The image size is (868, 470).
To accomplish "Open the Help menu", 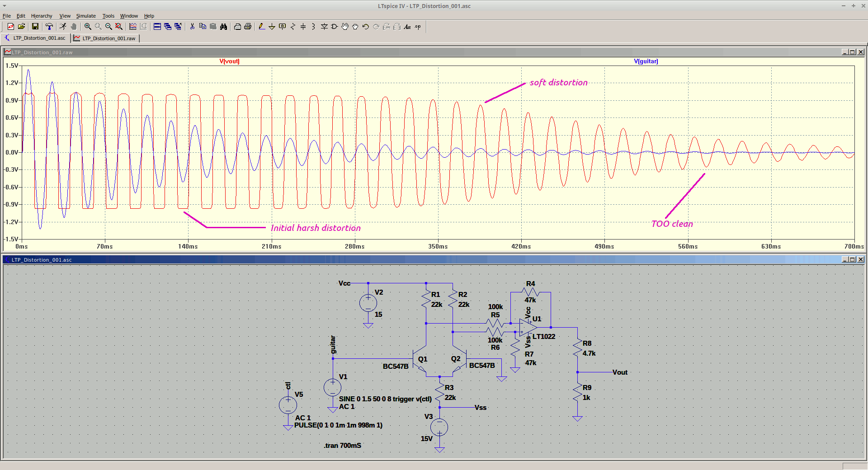I will point(149,16).
